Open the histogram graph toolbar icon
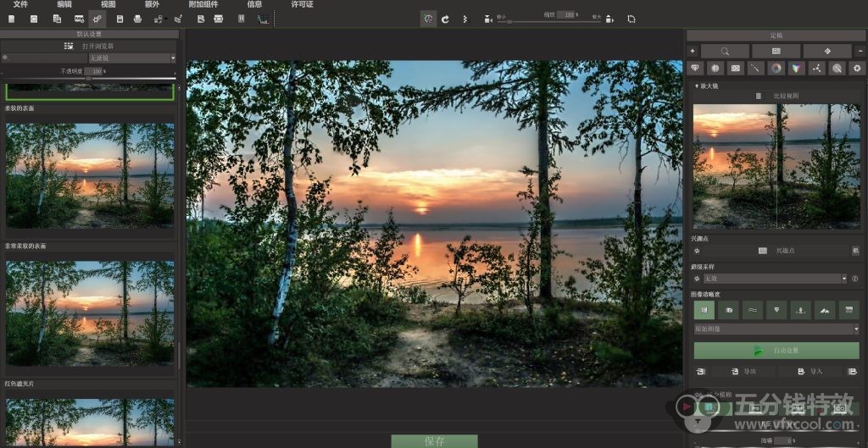 point(263,19)
